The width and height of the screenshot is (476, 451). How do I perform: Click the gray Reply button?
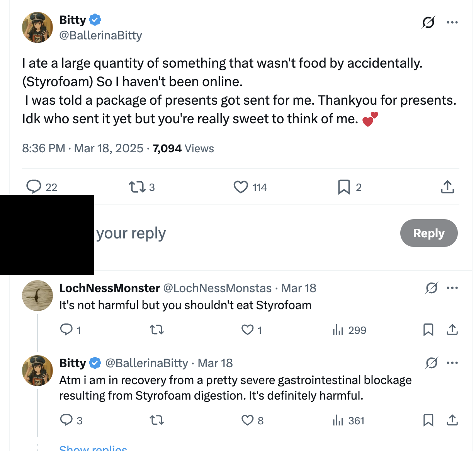[x=429, y=233]
